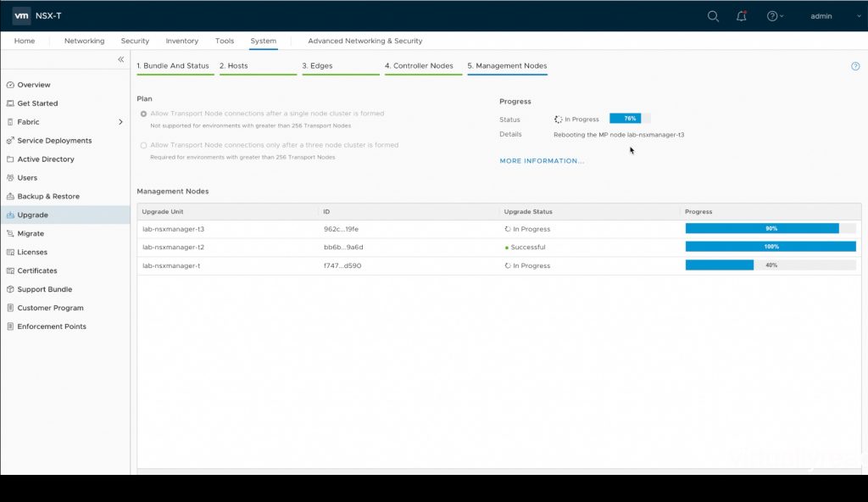Click the Fabric sidebar icon
868x502 pixels.
pos(10,122)
